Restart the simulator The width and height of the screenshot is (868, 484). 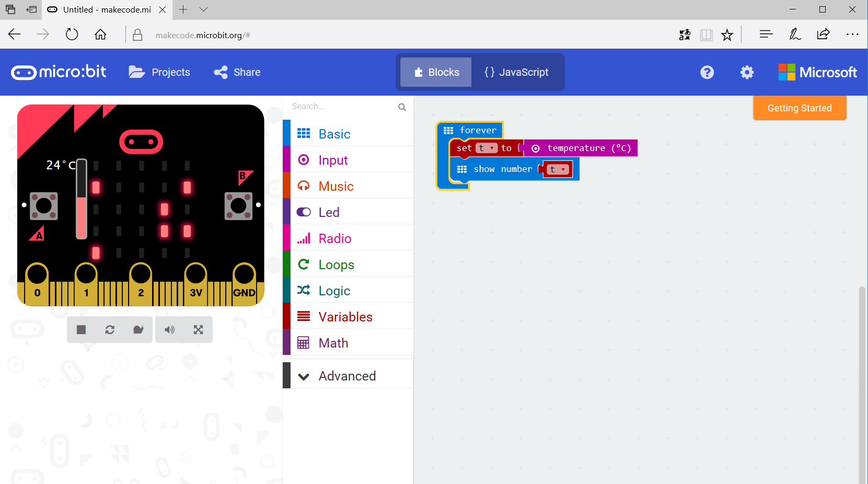pyautogui.click(x=110, y=329)
